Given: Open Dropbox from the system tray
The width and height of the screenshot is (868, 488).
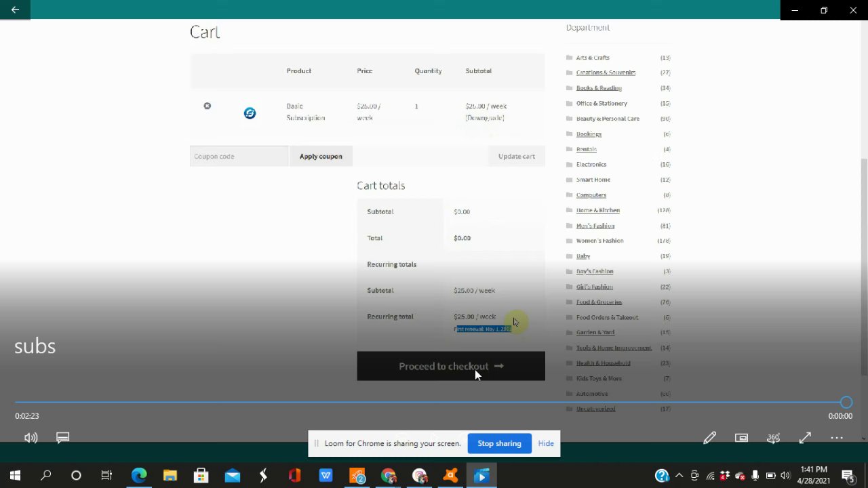Looking at the screenshot, I should [x=725, y=476].
